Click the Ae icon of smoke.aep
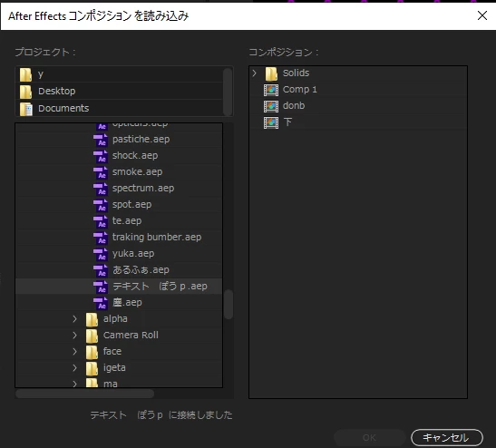 point(101,172)
